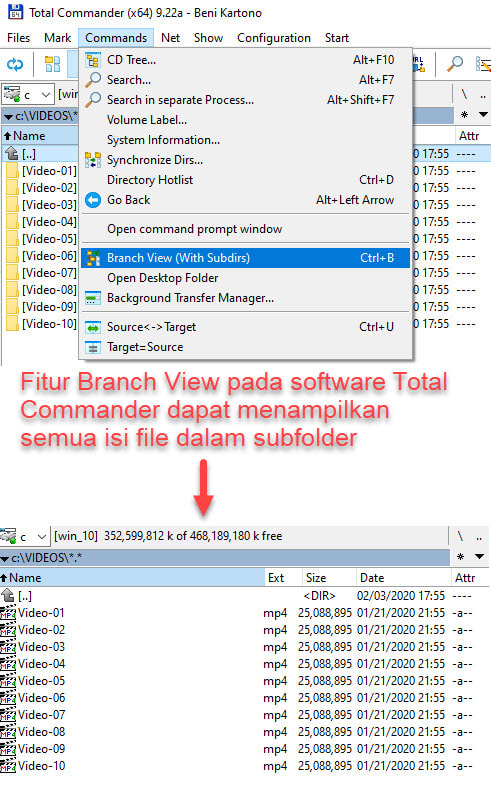Click the Refresh toolbar icon
The width and height of the screenshot is (491, 785).
(15, 64)
